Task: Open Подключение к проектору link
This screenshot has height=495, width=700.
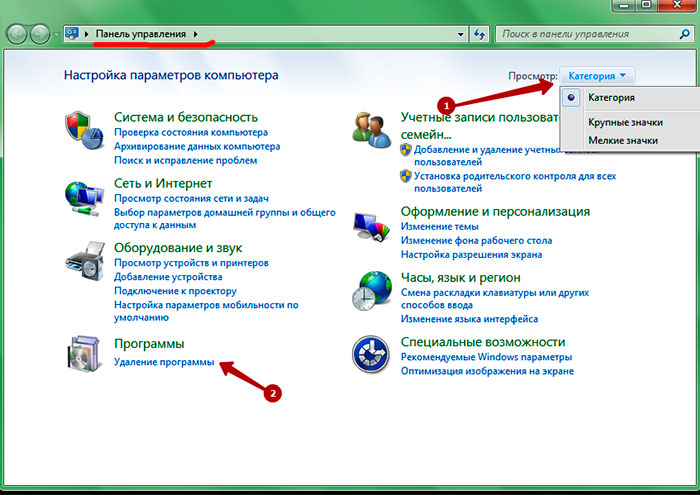Action: click(x=175, y=291)
